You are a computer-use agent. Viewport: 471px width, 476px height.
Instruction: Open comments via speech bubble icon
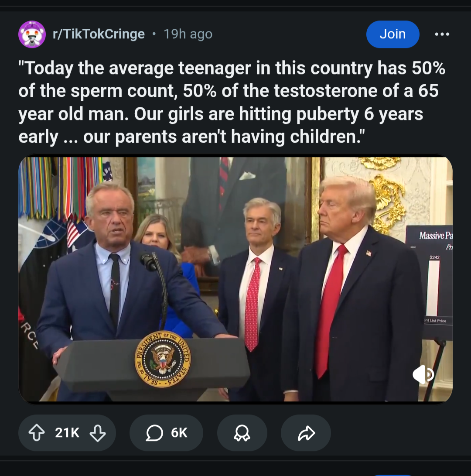click(x=154, y=432)
